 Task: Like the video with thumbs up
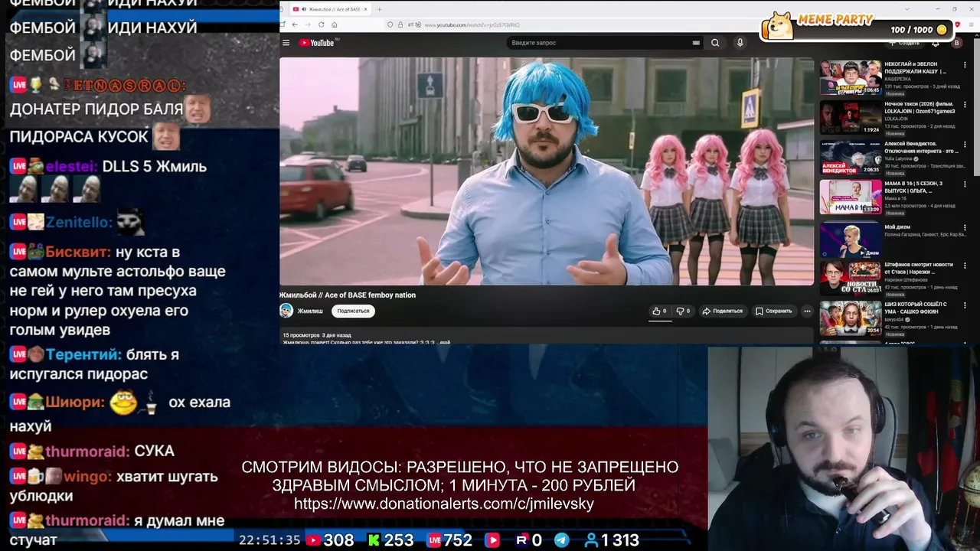click(x=658, y=311)
